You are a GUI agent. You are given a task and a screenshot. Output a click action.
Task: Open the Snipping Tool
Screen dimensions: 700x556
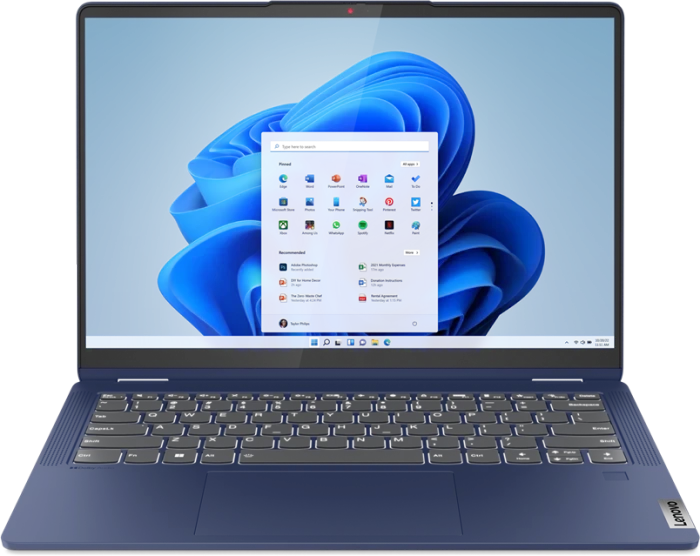click(362, 202)
